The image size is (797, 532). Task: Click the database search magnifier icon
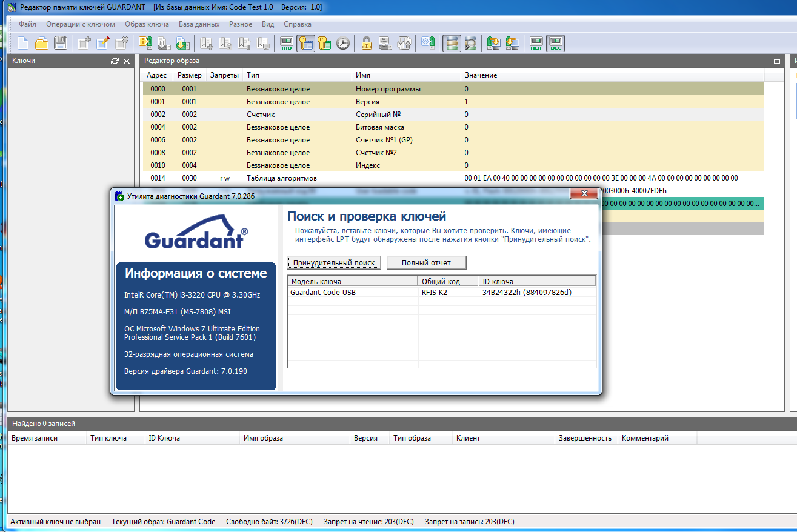[470, 43]
